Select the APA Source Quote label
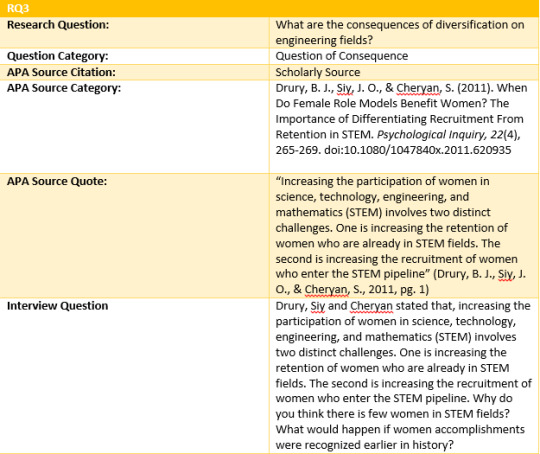540x454 pixels. pos(57,181)
